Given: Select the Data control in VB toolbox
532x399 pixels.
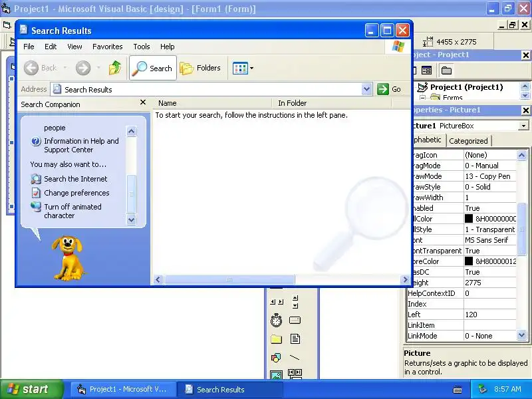Looking at the screenshot, I should click(295, 374).
